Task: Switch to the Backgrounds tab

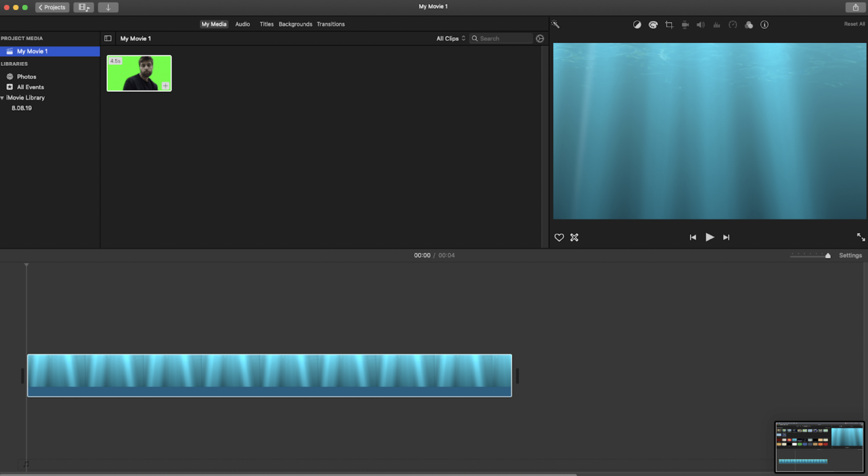Action: coord(295,24)
